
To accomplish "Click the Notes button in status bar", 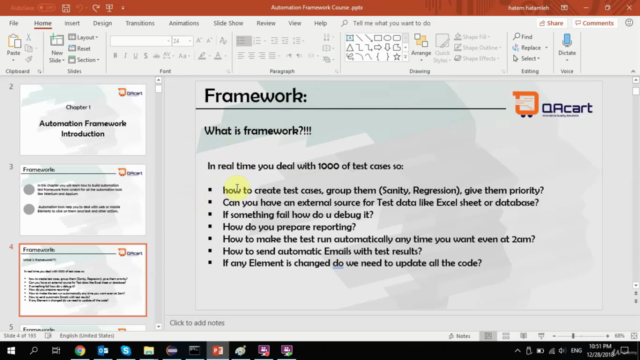I will point(460,336).
